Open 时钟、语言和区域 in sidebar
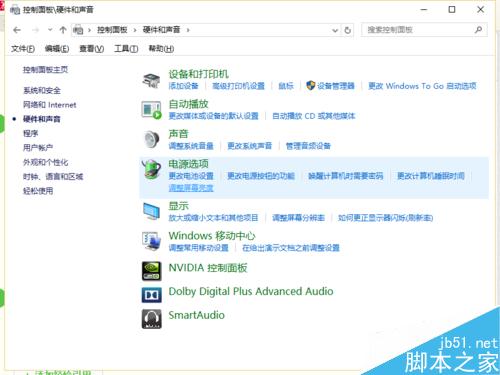 pyautogui.click(x=53, y=176)
